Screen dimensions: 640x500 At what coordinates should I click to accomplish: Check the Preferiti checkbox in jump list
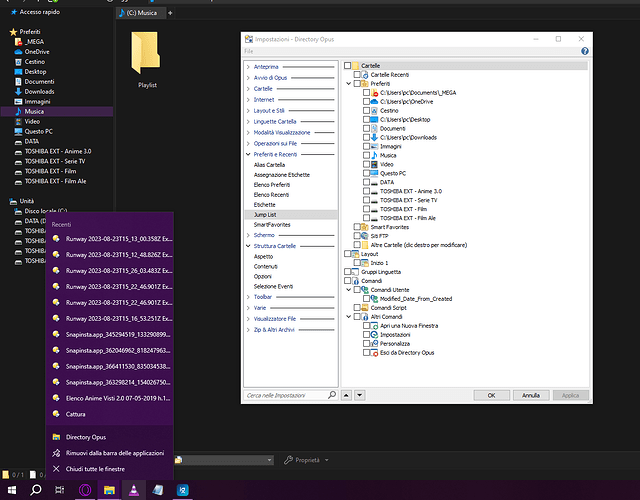(357, 84)
